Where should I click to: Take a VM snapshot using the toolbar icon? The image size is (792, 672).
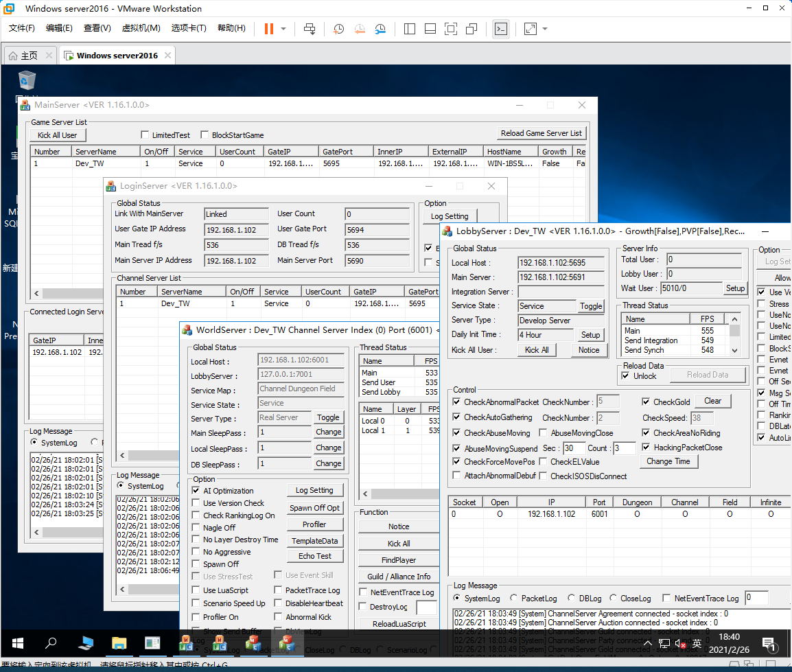coord(338,29)
